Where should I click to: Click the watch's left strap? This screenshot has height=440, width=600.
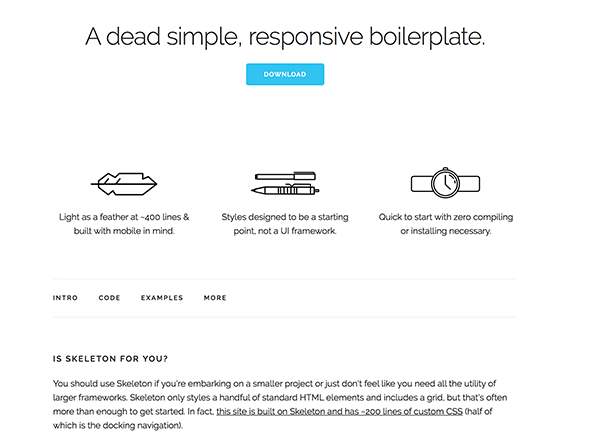point(421,184)
